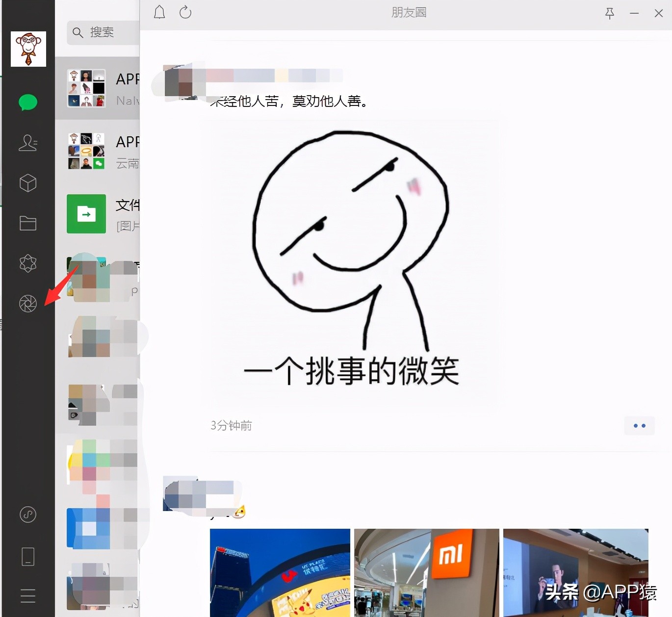This screenshot has width=672, height=617.
Task: Switch to Chats via the green bubble icon
Action: coord(28,103)
